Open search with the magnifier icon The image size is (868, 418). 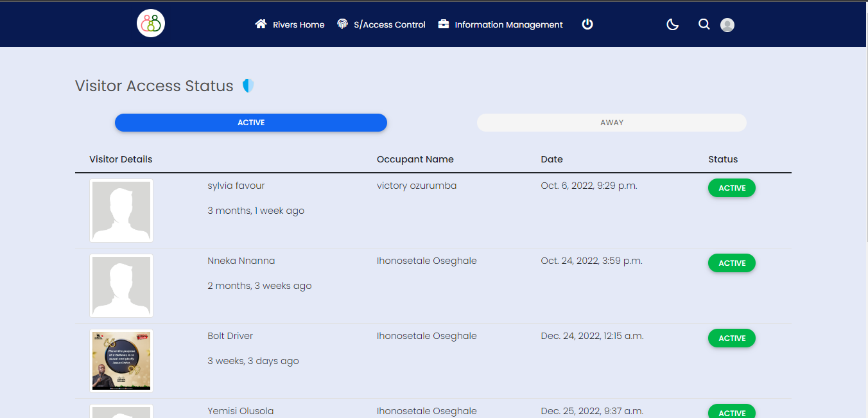[704, 24]
